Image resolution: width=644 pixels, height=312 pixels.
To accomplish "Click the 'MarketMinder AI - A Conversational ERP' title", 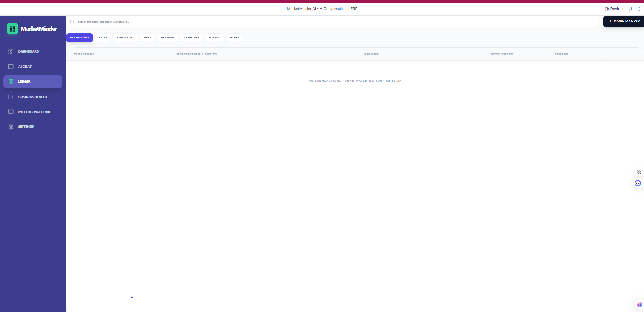I will tap(322, 9).
